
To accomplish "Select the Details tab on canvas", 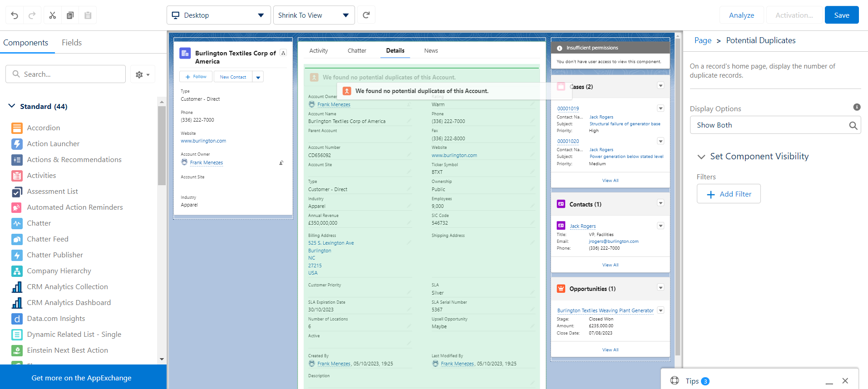I will click(395, 51).
